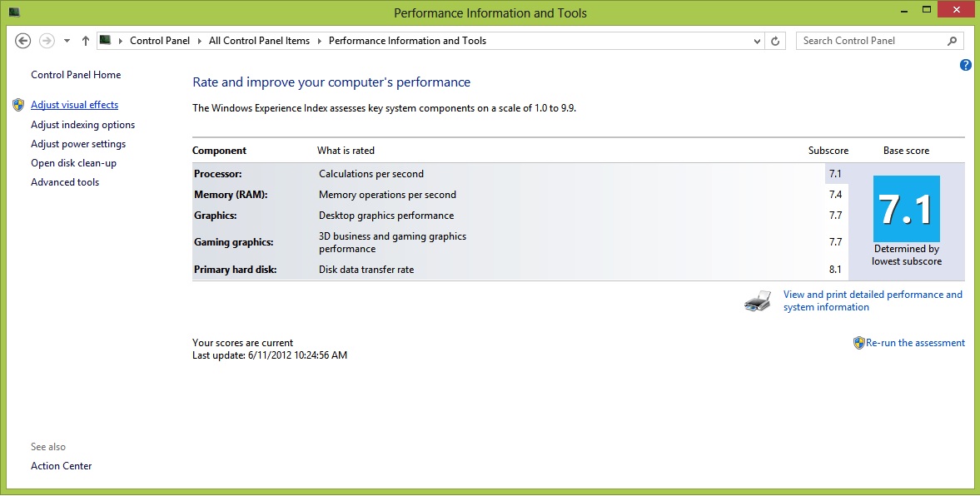The width and height of the screenshot is (980, 496).
Task: Open Advanced tools in sidebar
Action: click(65, 182)
